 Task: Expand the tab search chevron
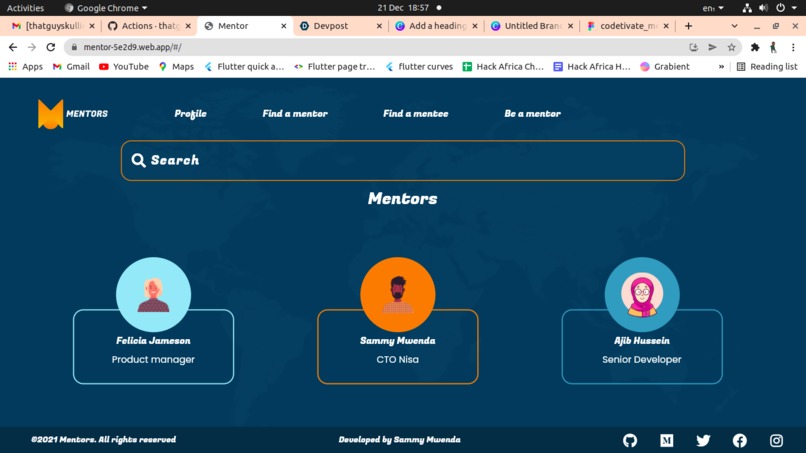[735, 26]
